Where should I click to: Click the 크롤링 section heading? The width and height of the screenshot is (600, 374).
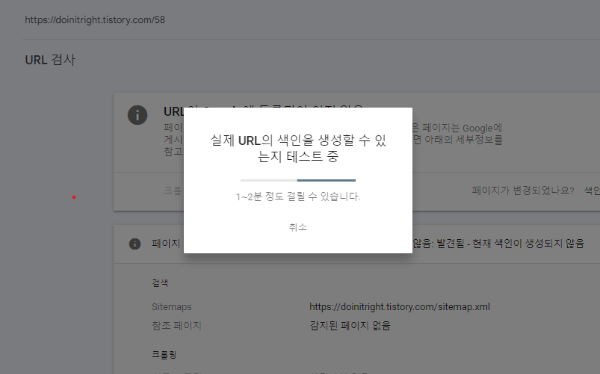point(164,354)
